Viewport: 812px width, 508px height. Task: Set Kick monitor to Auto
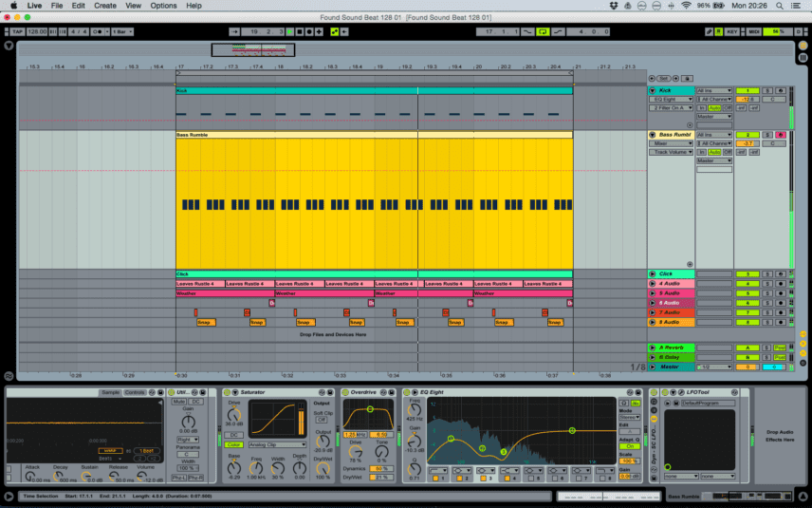(x=714, y=108)
